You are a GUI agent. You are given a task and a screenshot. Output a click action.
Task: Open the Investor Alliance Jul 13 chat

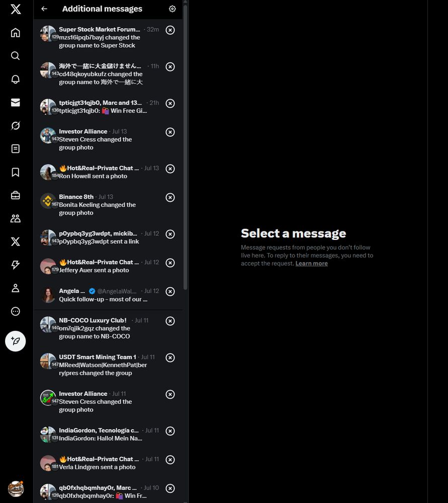pos(108,139)
